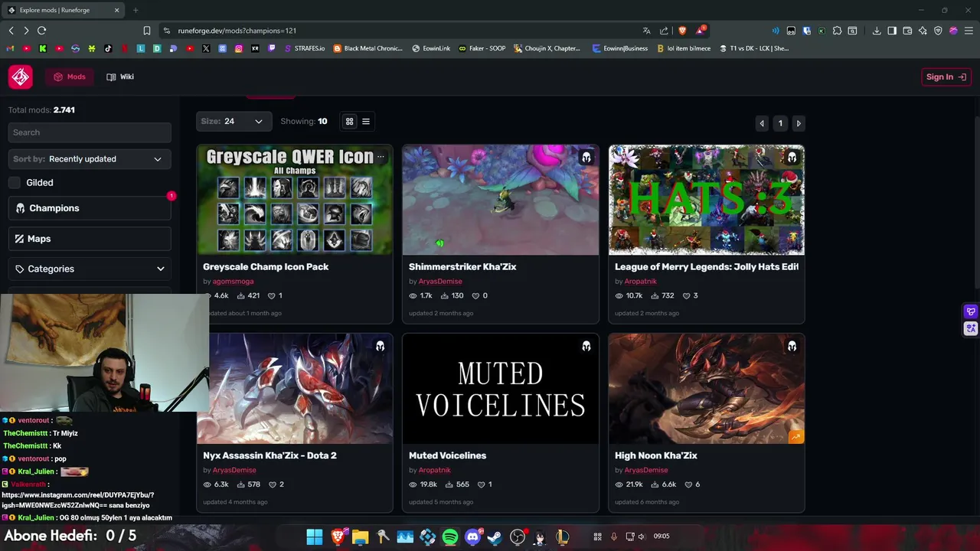The width and height of the screenshot is (980, 551).
Task: Open the Size 24 dropdown
Action: point(234,121)
